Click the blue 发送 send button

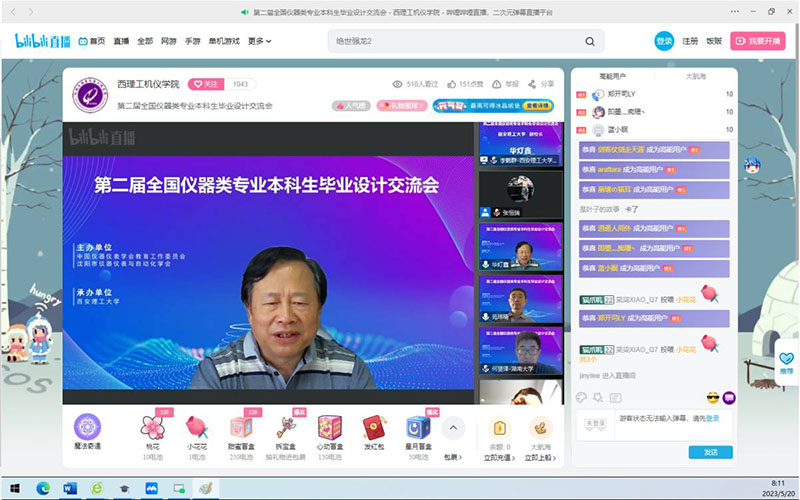pos(711,452)
